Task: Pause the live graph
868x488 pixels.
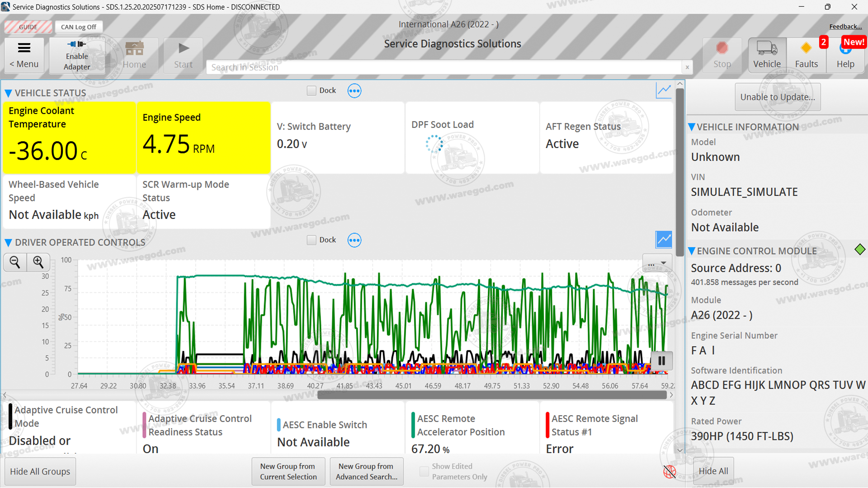Action: (661, 361)
